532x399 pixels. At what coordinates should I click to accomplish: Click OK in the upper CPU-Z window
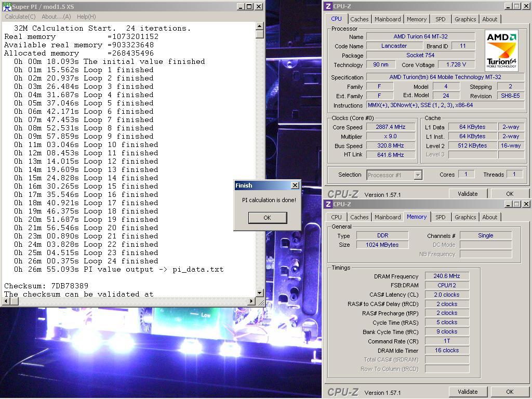pyautogui.click(x=510, y=194)
